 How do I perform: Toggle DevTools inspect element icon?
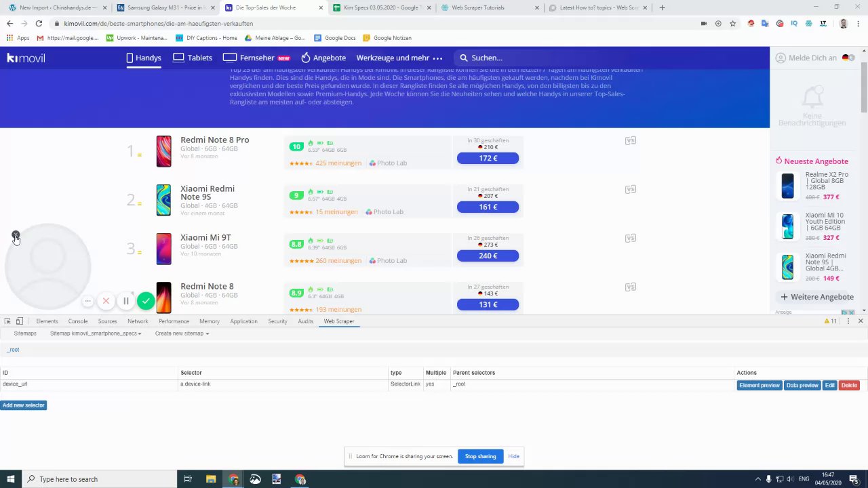pyautogui.click(x=7, y=321)
